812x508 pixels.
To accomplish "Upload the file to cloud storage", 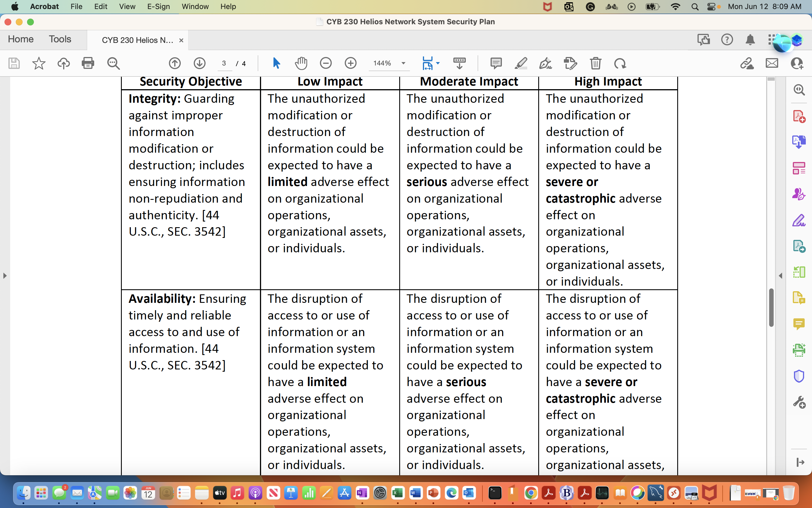I will (63, 63).
